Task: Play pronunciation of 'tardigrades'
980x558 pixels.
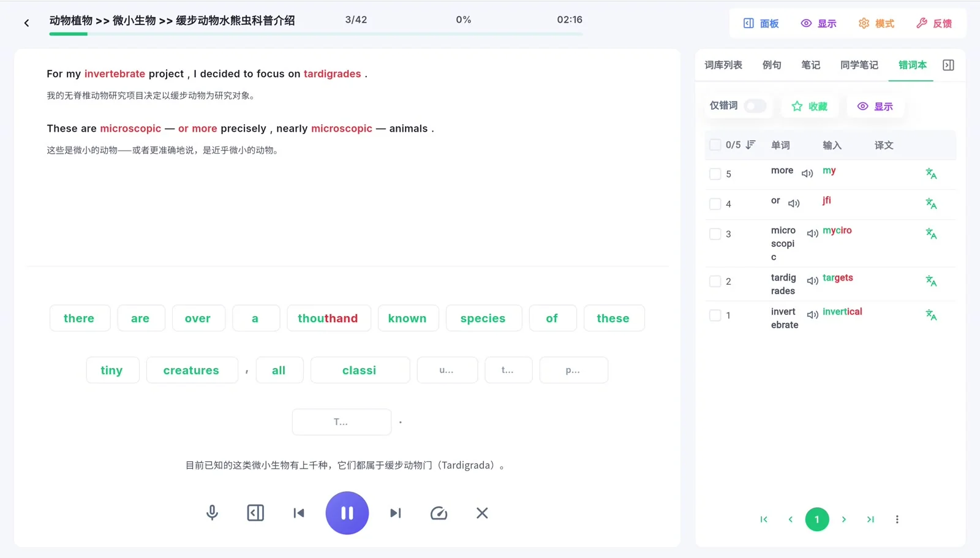Action: (813, 281)
